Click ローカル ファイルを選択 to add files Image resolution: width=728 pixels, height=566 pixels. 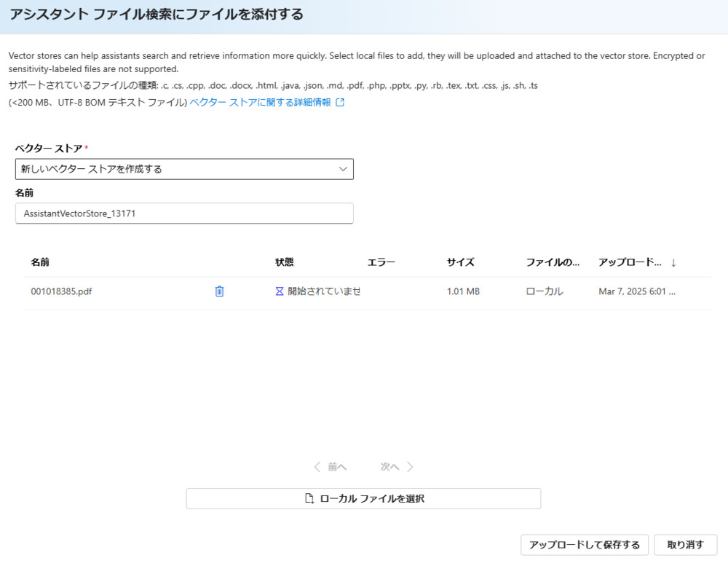point(363,498)
